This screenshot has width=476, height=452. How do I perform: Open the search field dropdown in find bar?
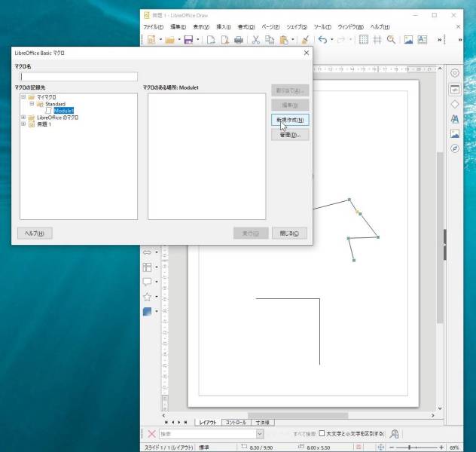[260, 434]
